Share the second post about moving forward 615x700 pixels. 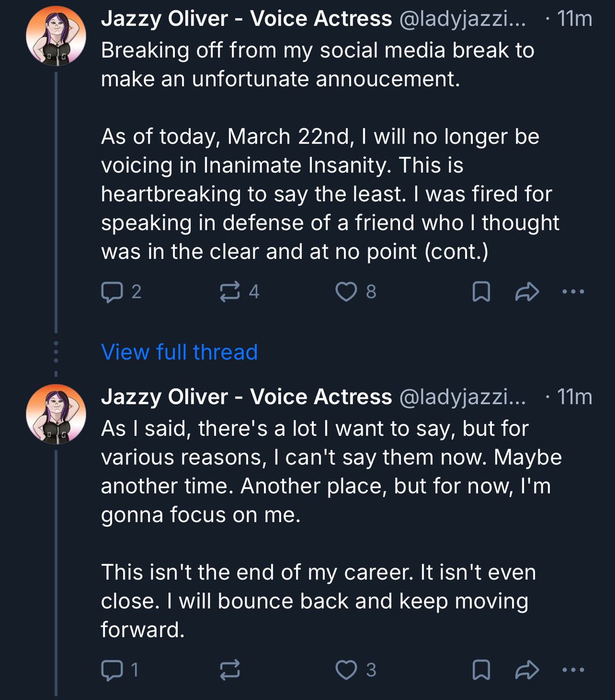[x=528, y=670]
